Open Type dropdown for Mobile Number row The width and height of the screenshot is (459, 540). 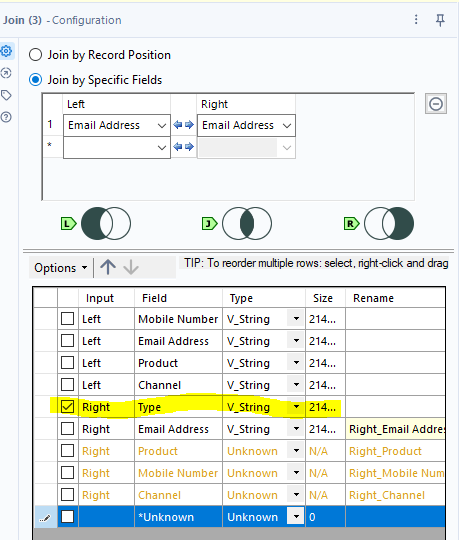coord(296,319)
